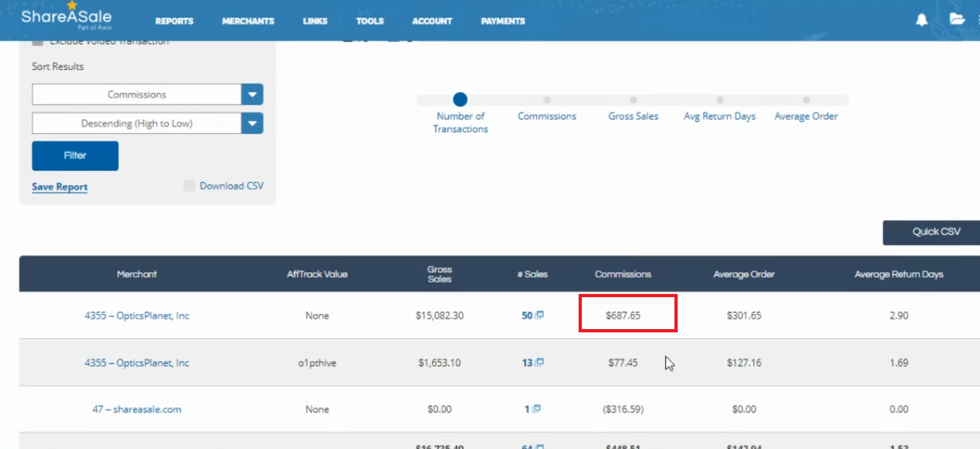980x449 pixels.
Task: Select the 2.90 average return days cell
Action: click(899, 315)
